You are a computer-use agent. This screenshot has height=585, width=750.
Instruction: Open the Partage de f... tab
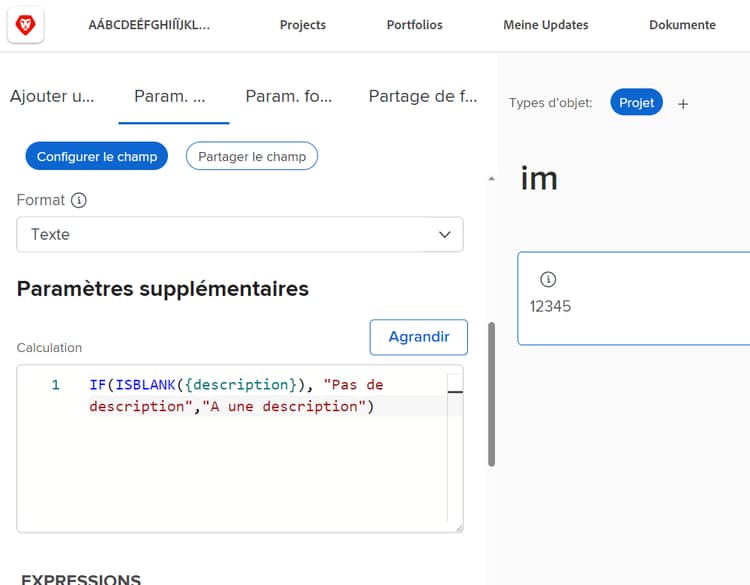(423, 96)
